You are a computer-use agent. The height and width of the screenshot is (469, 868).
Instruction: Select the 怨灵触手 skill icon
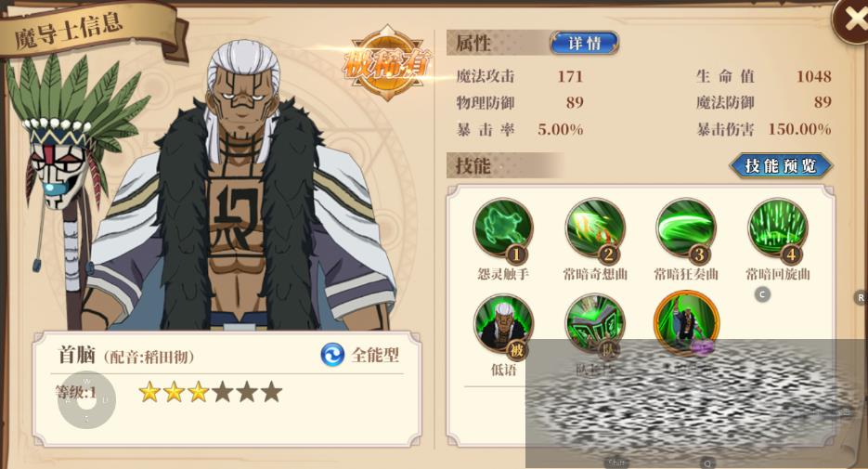[x=503, y=228]
